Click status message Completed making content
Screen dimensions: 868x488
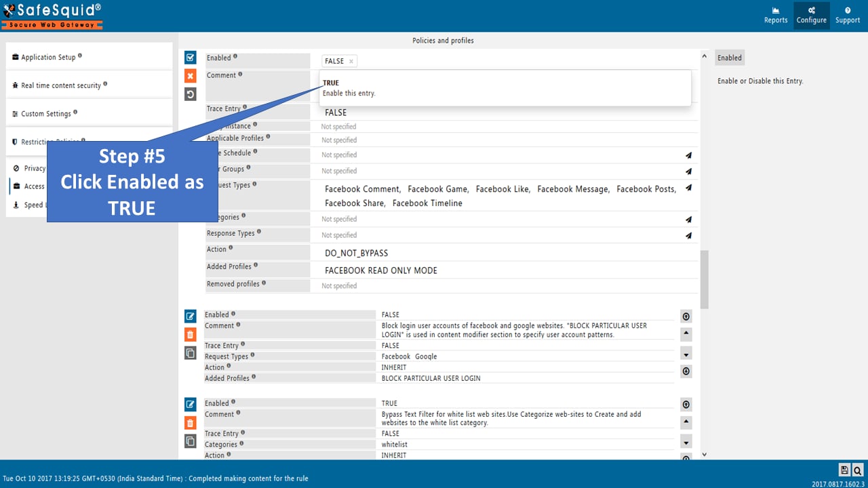[x=248, y=479]
